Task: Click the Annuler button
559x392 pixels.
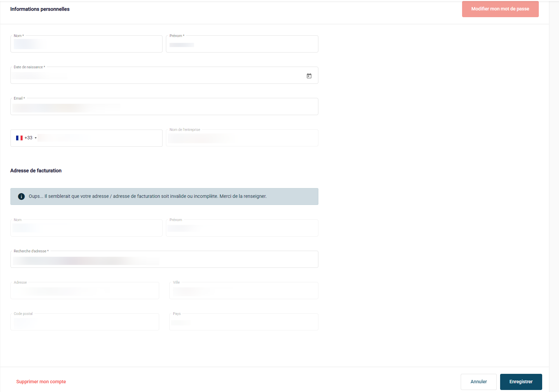Action: click(x=478, y=382)
